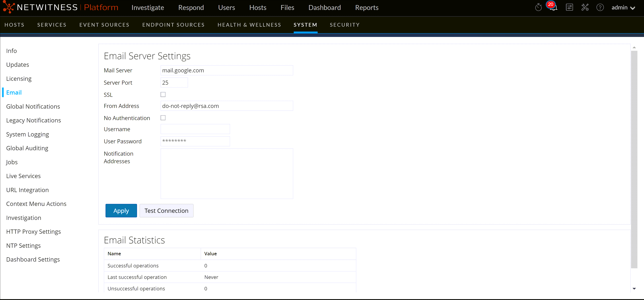The width and height of the screenshot is (644, 300).
Task: Select Global Notifications in sidebar
Action: [33, 106]
